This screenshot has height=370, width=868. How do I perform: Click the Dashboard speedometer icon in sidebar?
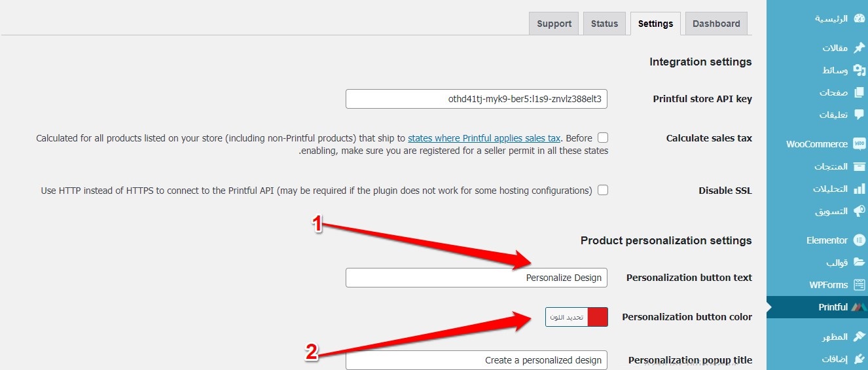859,18
